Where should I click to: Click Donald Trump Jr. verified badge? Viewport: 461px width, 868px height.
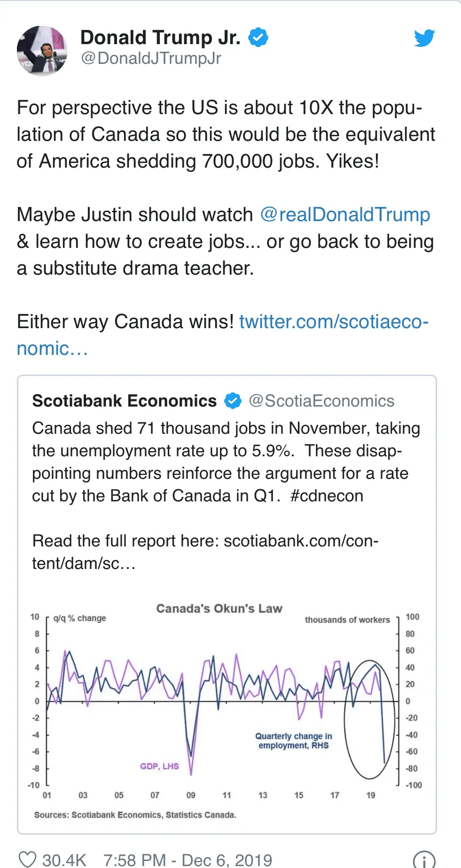[x=258, y=37]
